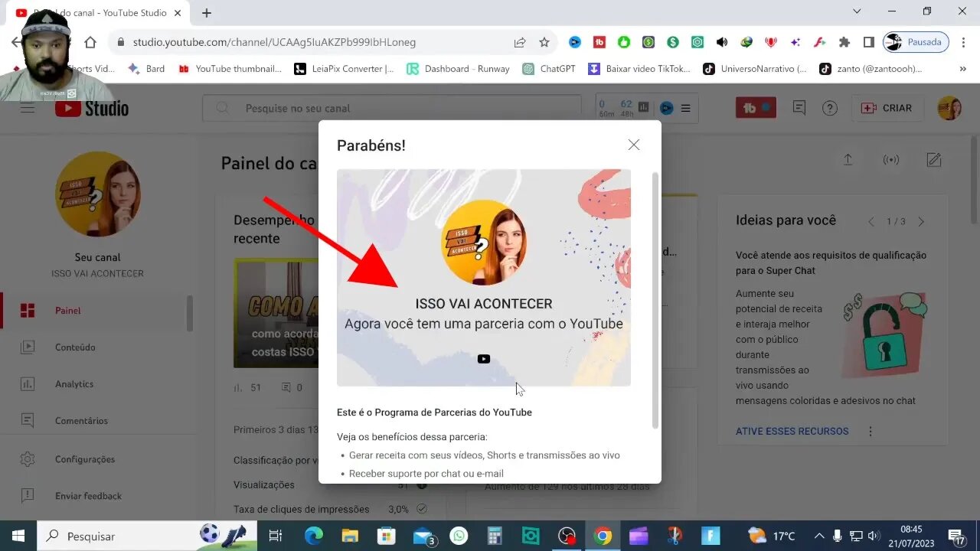
Task: Click the vidIQ hamburger menu icon
Action: click(x=685, y=108)
